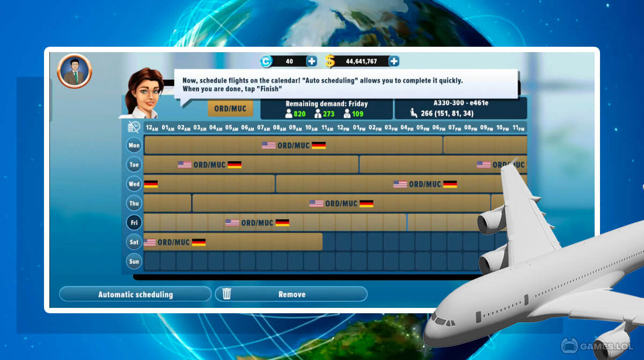Add more cash with plus button
644x360 pixels.
tap(394, 61)
